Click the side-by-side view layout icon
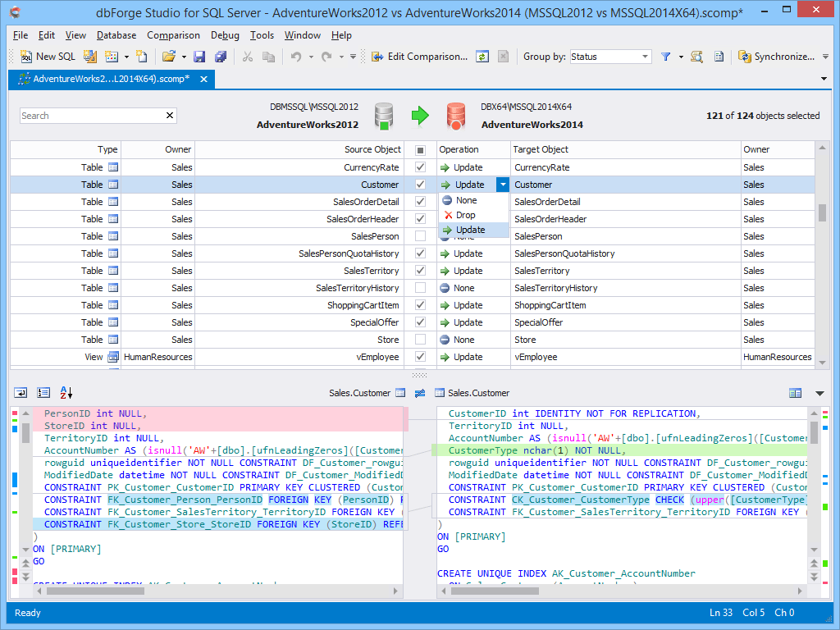 point(795,393)
